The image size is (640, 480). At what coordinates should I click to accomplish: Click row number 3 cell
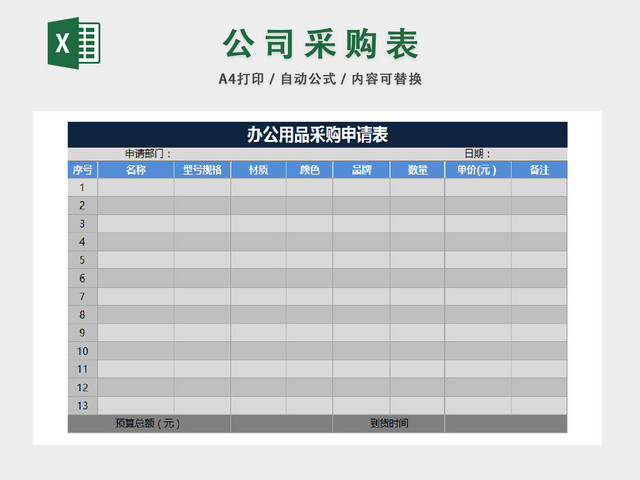(82, 224)
